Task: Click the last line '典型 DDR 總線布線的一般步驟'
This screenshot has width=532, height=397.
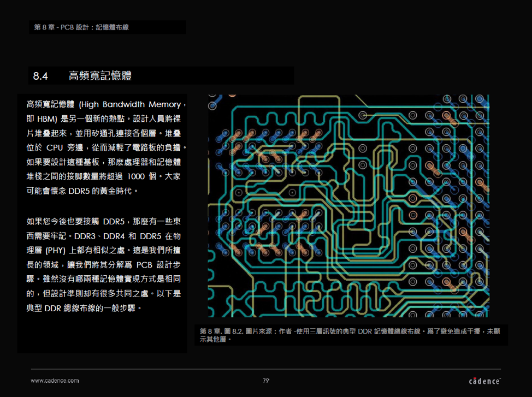Action: tap(84, 308)
